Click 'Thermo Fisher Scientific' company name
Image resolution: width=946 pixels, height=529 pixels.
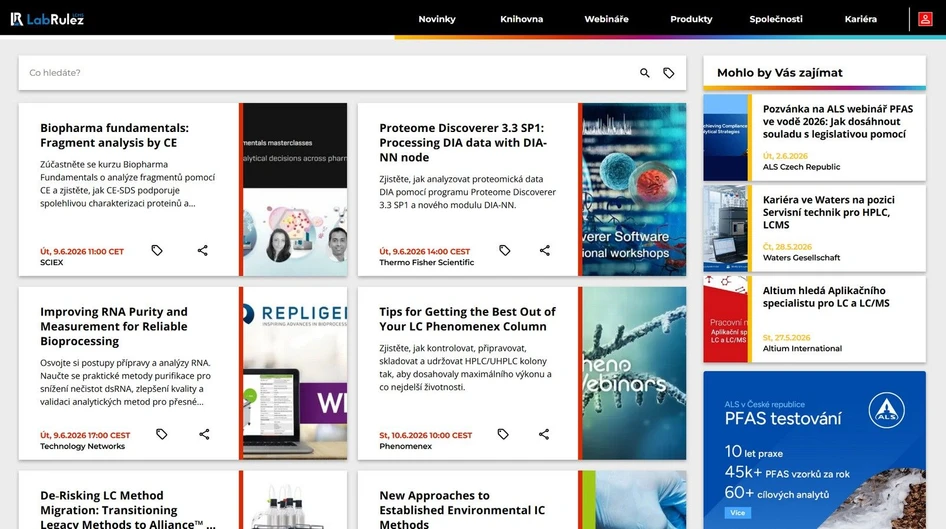click(x=427, y=262)
